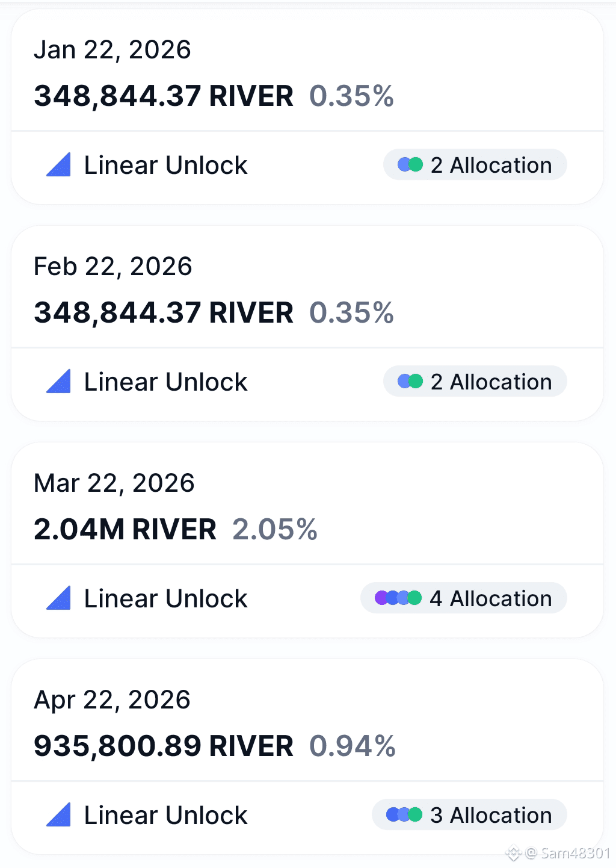Select the Feb 22, 2026 date heading

113,267
